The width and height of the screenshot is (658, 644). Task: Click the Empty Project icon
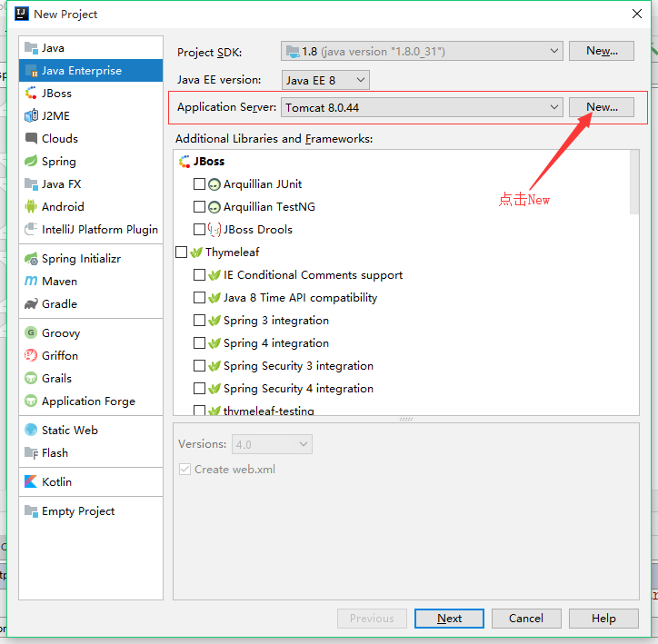click(31, 510)
